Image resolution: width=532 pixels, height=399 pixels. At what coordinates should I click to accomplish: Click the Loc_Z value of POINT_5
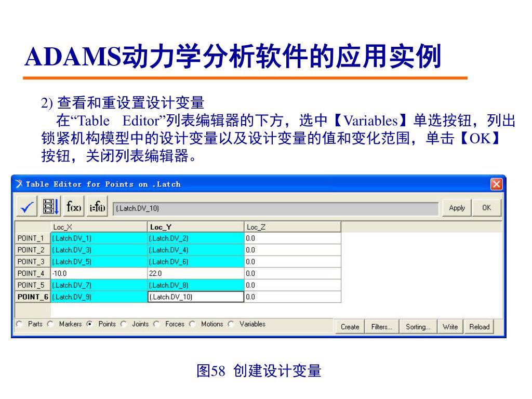292,285
